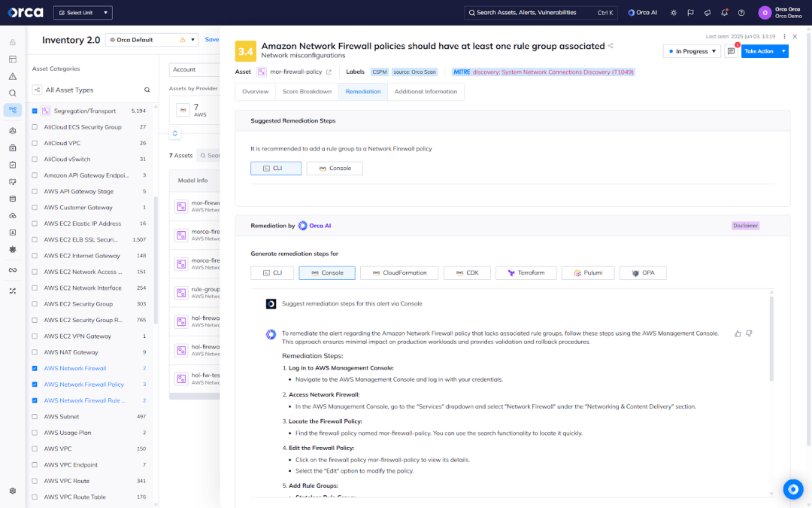The image size is (812, 508).
Task: Open the In Progress status dropdown
Action: coord(692,51)
